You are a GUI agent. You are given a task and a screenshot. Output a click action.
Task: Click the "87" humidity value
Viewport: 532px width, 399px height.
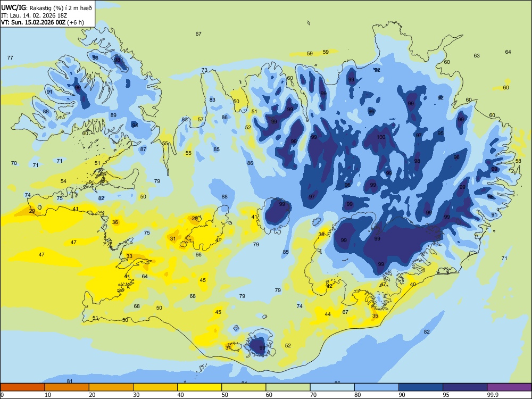[x=143, y=149]
